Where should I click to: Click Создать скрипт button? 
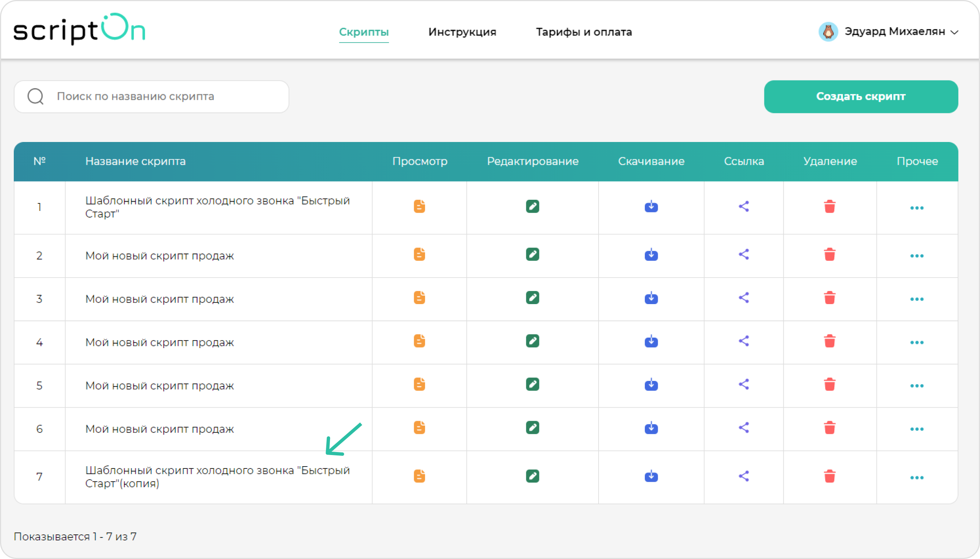coord(861,97)
